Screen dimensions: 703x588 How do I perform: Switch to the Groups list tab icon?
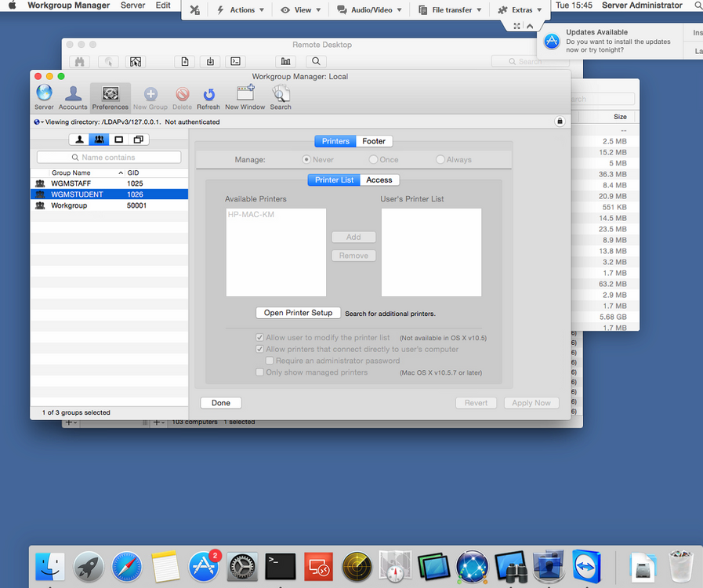[99, 140]
